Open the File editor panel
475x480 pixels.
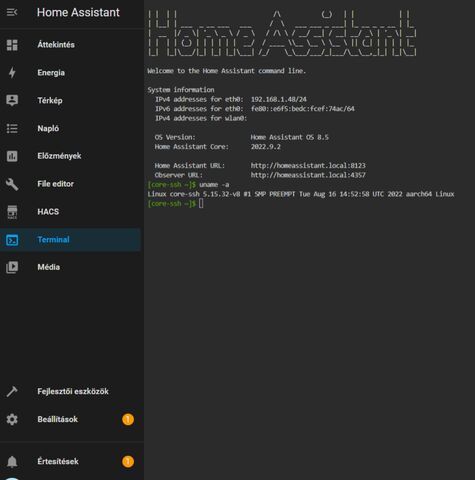[x=70, y=184]
